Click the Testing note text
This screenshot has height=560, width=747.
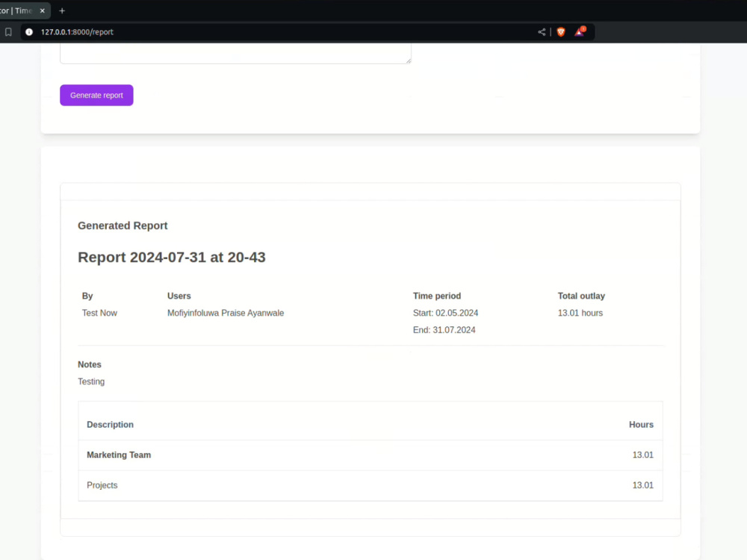(91, 382)
